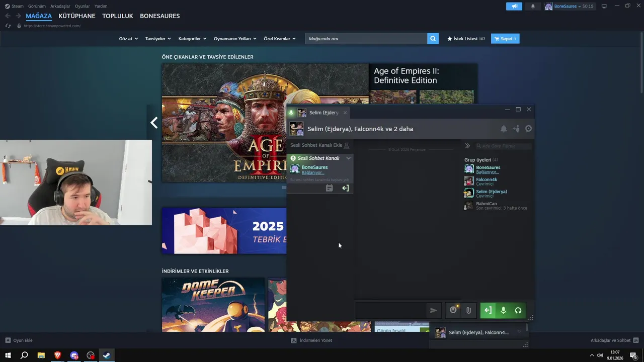Open Oynamanın Yolları dropdown
This screenshot has width=644, height=362.
[235, 39]
